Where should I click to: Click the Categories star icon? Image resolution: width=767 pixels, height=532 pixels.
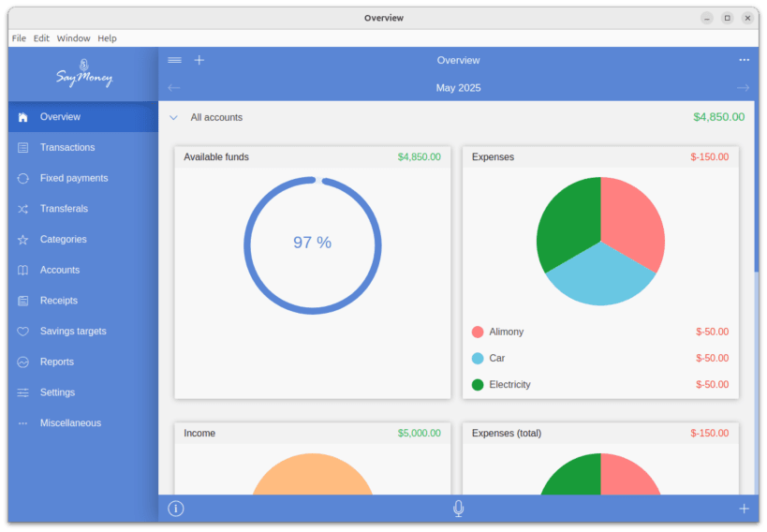[22, 240]
